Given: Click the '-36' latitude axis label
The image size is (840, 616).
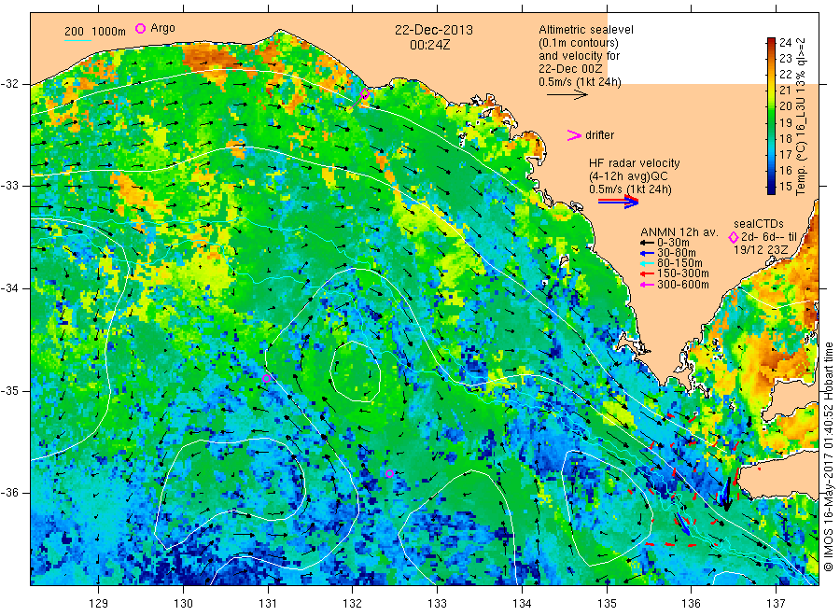Looking at the screenshot, I should (x=9, y=493).
